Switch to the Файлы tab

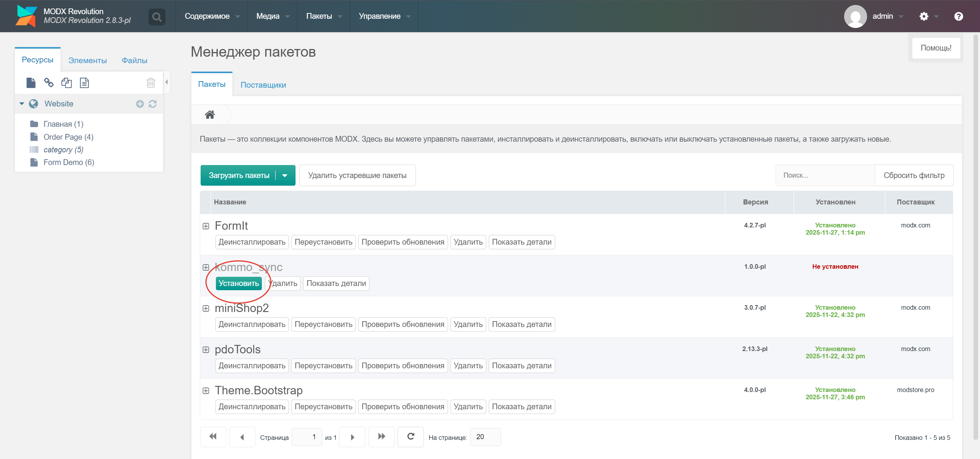134,60
